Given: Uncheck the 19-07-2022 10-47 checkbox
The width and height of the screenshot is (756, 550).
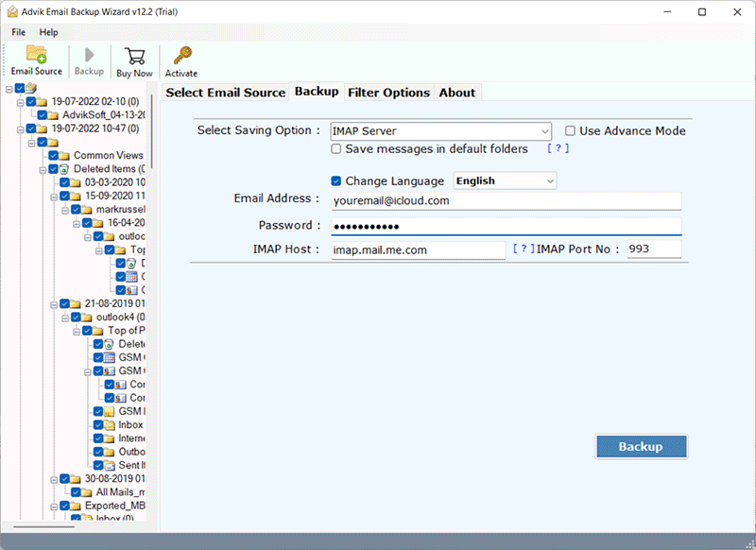Looking at the screenshot, I should tap(31, 129).
